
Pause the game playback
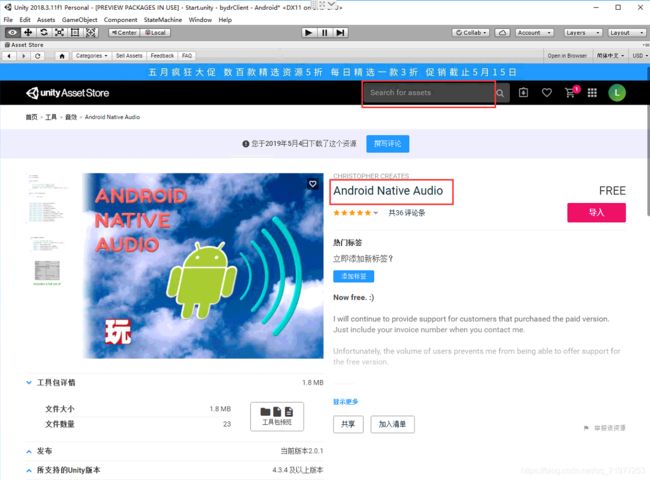click(x=324, y=32)
